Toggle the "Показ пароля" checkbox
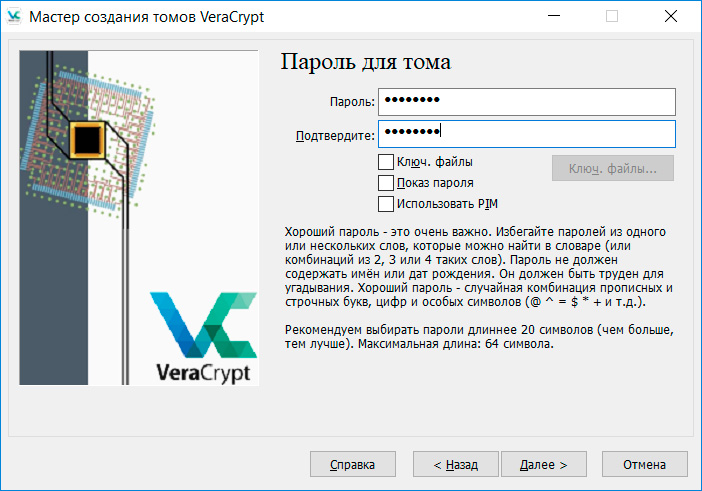 [x=386, y=183]
